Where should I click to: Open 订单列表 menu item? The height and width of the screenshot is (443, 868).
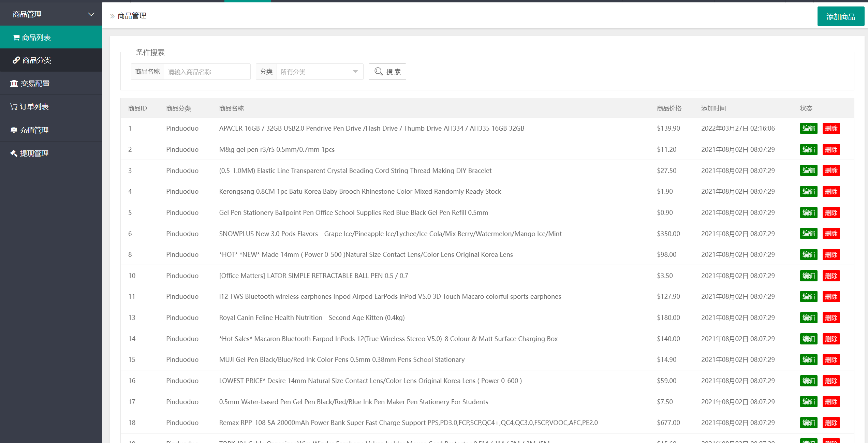click(x=34, y=107)
